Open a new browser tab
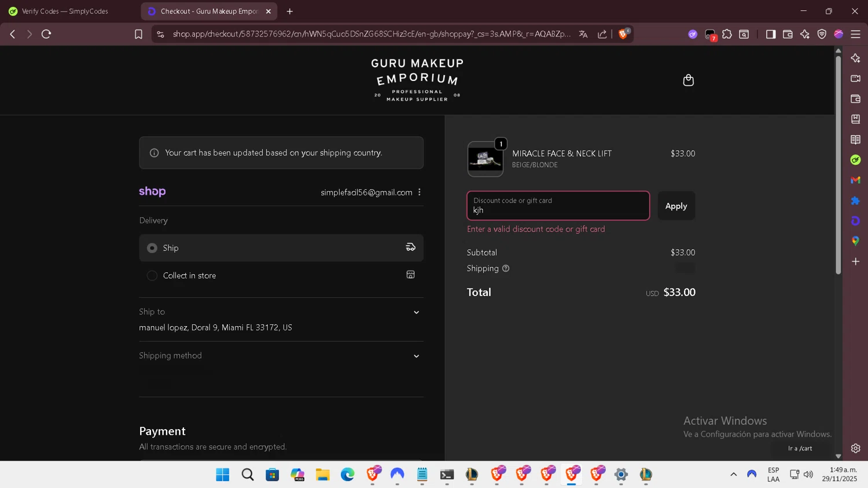 click(290, 11)
